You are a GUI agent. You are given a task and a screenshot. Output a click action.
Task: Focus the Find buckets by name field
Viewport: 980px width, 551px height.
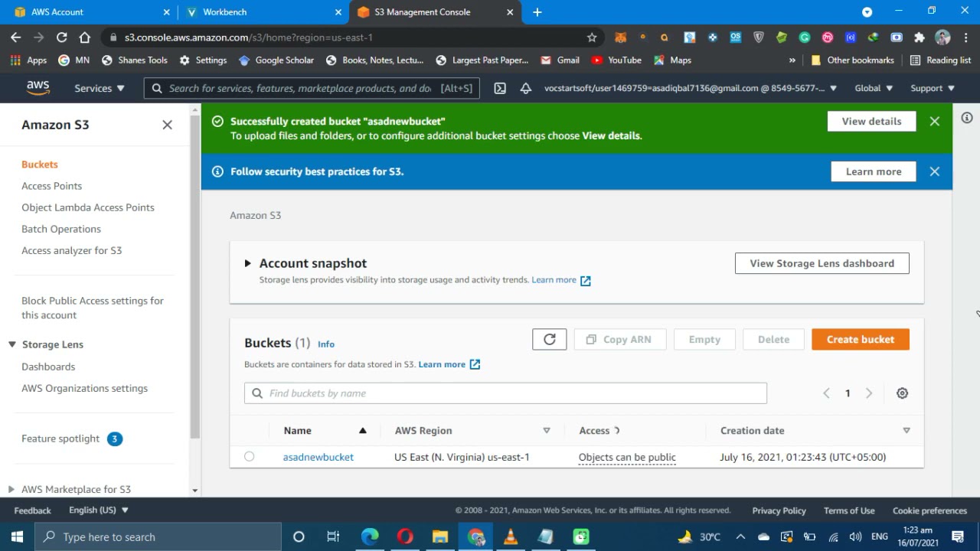point(505,393)
